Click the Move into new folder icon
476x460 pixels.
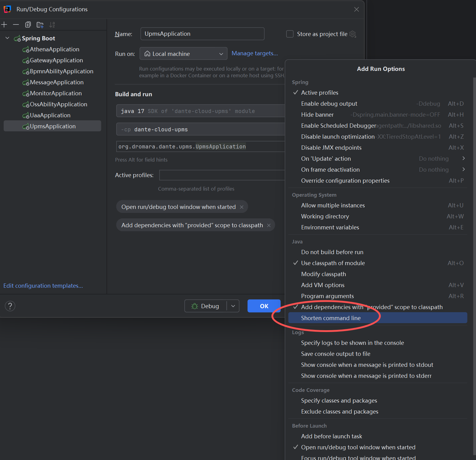(40, 25)
